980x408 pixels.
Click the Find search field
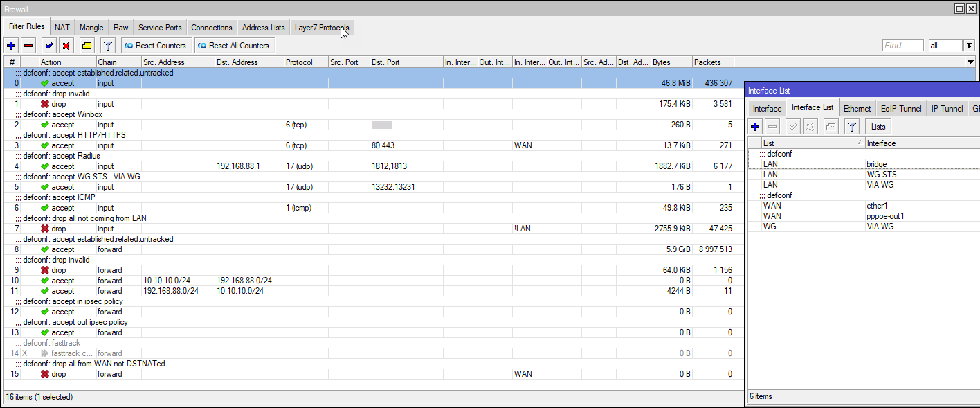pos(903,46)
